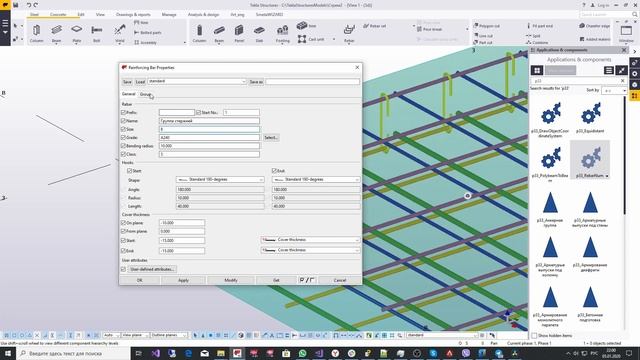
Task: Toggle the Start No. checkbox
Action: 198,112
